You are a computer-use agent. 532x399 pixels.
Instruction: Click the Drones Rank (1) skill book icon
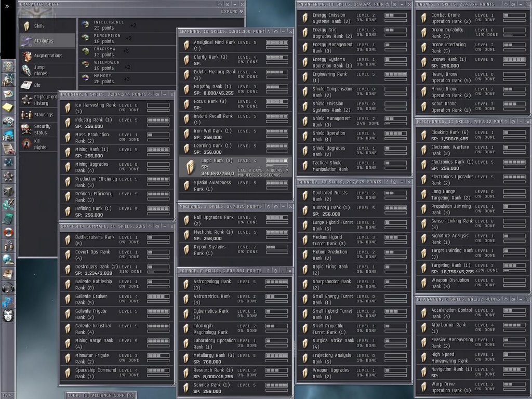(x=424, y=62)
